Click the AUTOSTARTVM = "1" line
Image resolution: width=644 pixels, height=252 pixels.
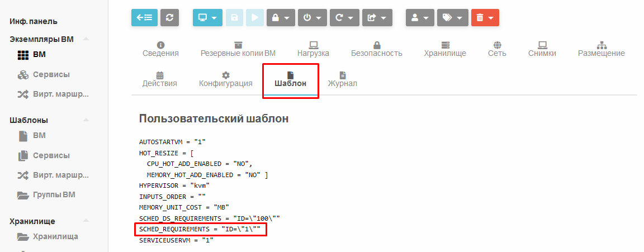tap(172, 142)
